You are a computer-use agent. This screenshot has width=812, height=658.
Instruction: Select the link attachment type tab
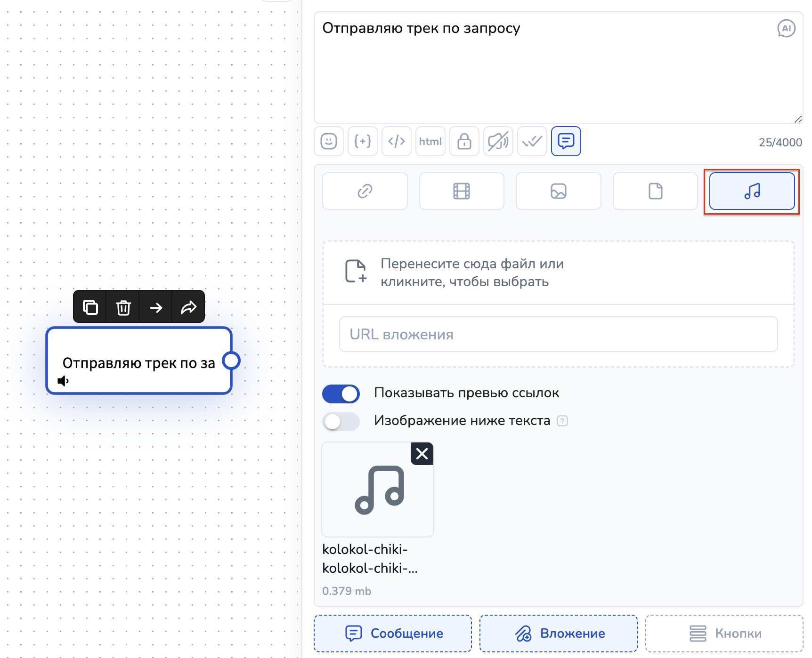click(365, 191)
